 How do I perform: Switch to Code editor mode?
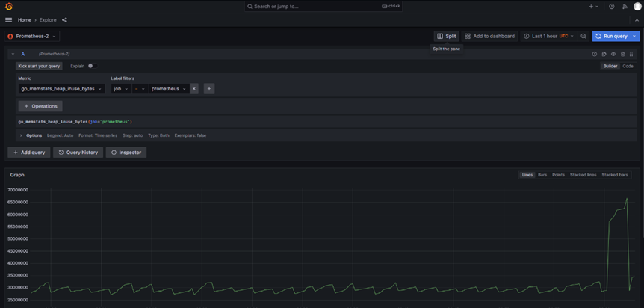tap(628, 66)
